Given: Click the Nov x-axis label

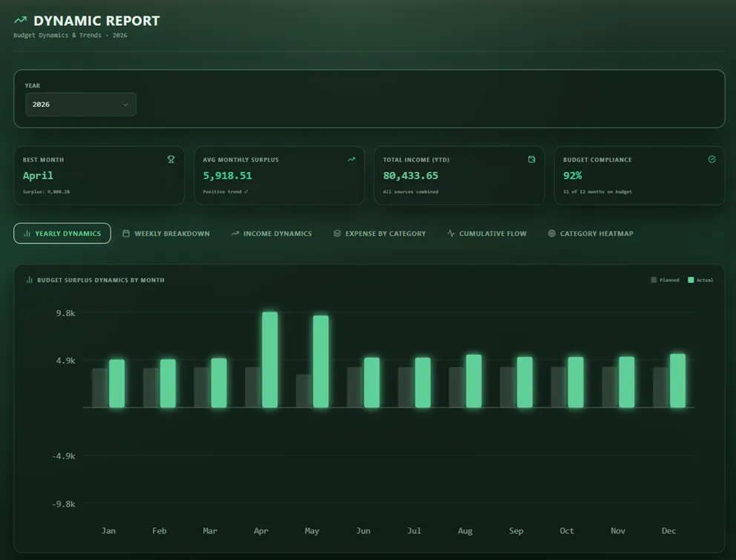Looking at the screenshot, I should click(618, 530).
